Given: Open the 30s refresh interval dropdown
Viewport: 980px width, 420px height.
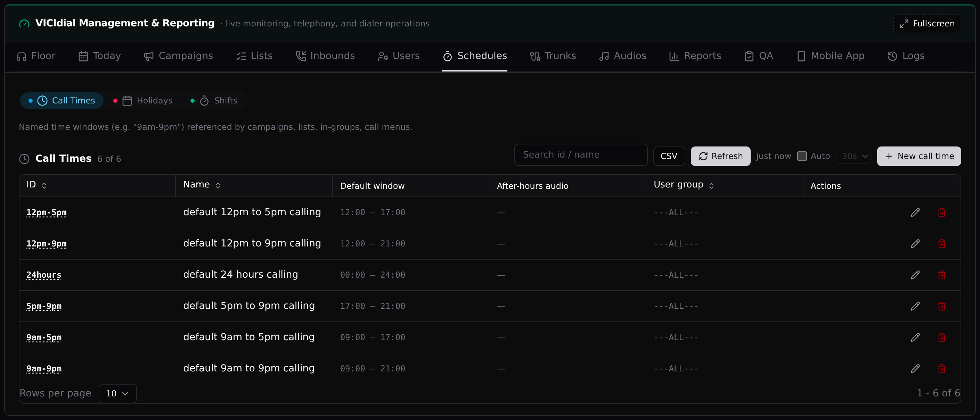Looking at the screenshot, I should [x=853, y=156].
